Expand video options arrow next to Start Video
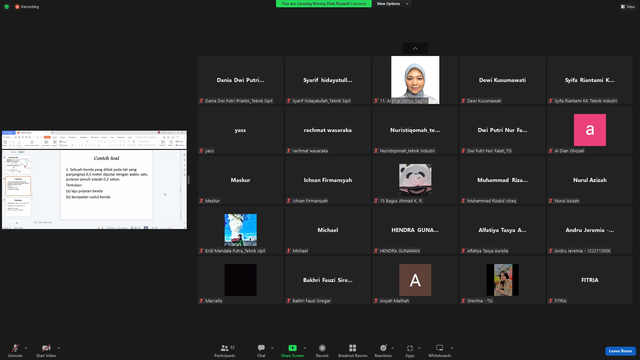640x360 pixels. click(x=58, y=348)
